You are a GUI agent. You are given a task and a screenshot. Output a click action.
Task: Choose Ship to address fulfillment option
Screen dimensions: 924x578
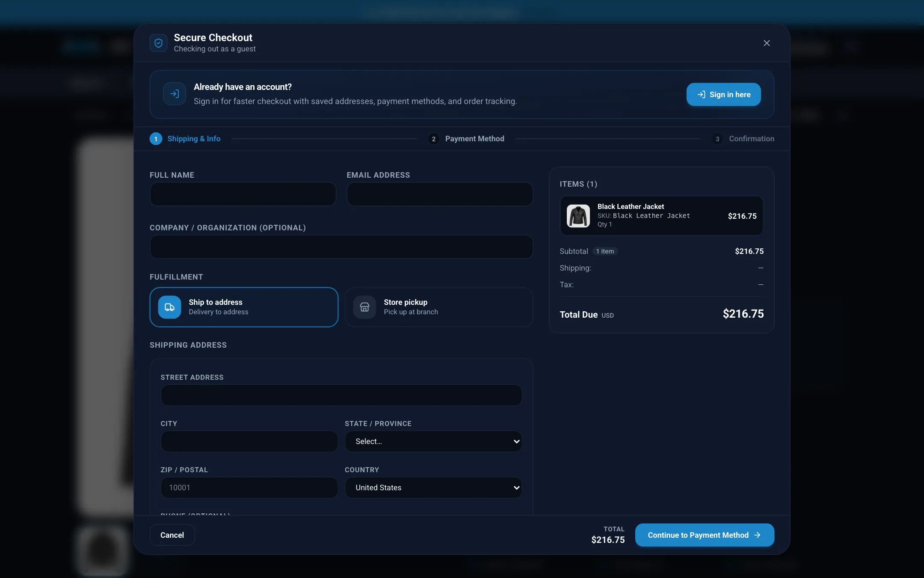pos(244,307)
